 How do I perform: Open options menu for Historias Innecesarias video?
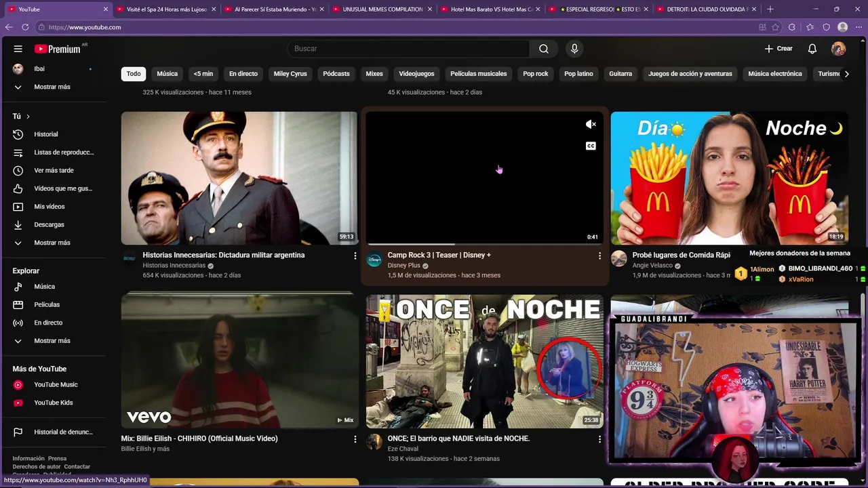[x=355, y=256]
